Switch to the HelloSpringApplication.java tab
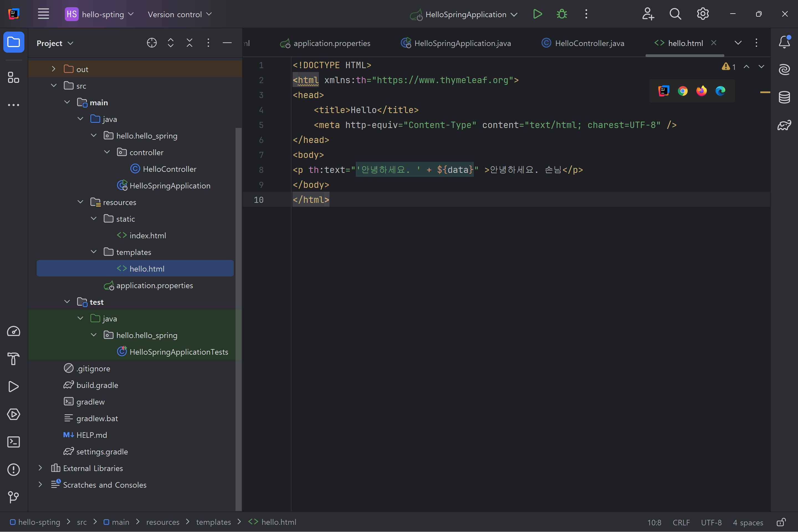Screen dimensions: 798x532 click(x=456, y=43)
